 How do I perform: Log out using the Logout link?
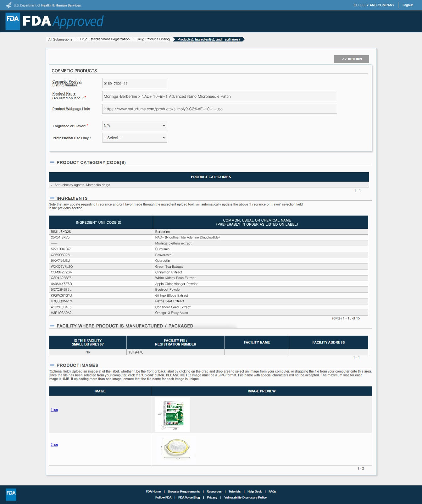[408, 5]
